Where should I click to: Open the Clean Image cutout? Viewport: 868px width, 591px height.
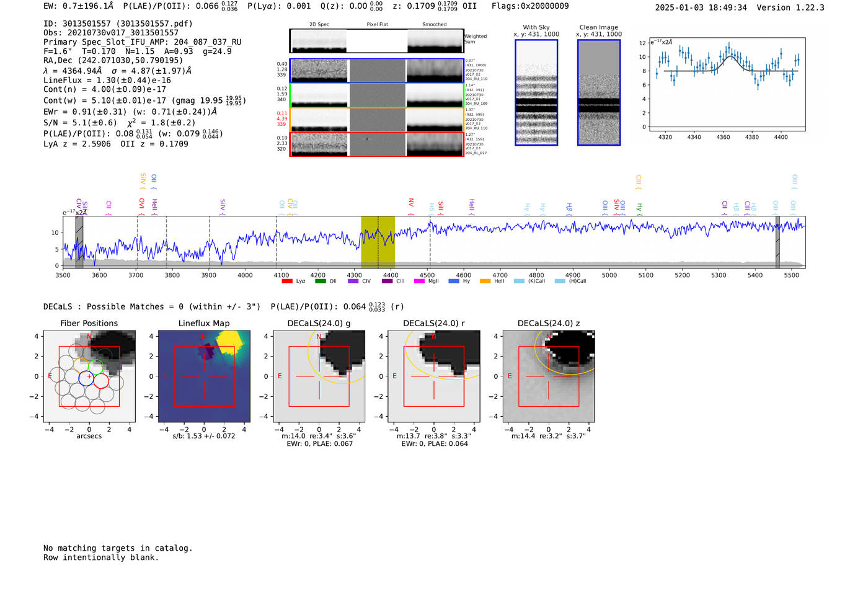tap(599, 92)
